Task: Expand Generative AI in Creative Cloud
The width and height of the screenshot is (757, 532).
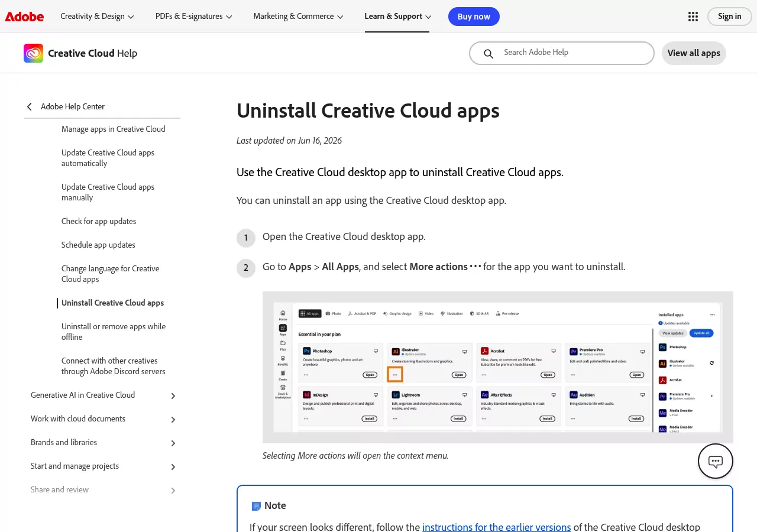Action: tap(173, 395)
